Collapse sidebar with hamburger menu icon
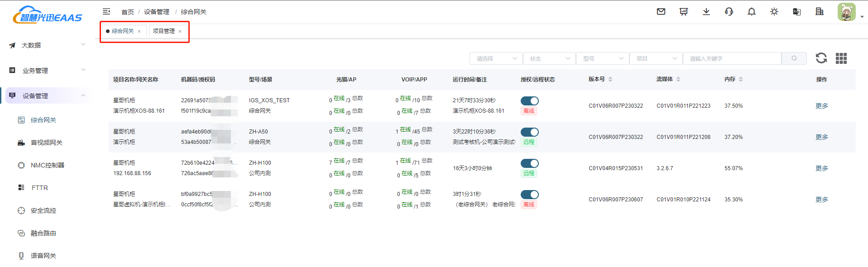868x267 pixels. [x=106, y=11]
